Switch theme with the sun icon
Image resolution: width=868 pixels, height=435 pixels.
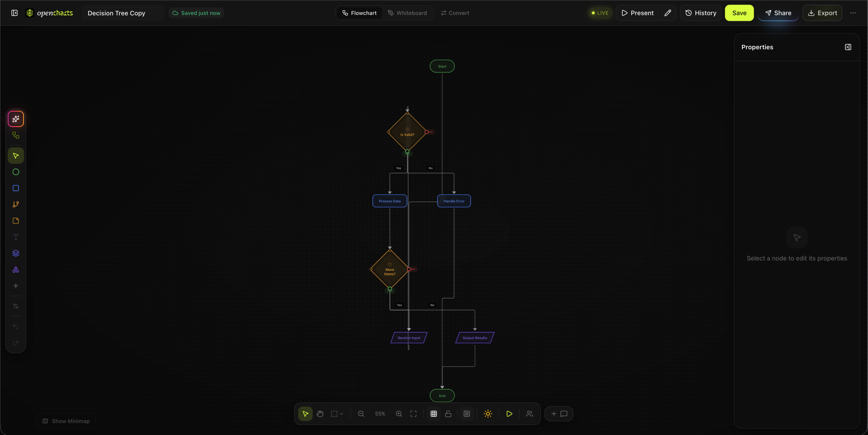pyautogui.click(x=488, y=414)
